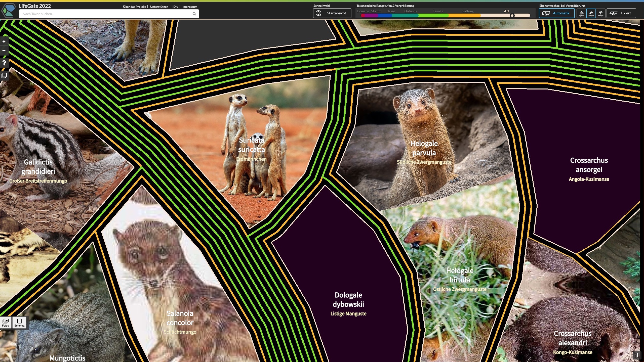Zoom in with the plus button
Screen dimensions: 644x362
pyautogui.click(x=4, y=41)
